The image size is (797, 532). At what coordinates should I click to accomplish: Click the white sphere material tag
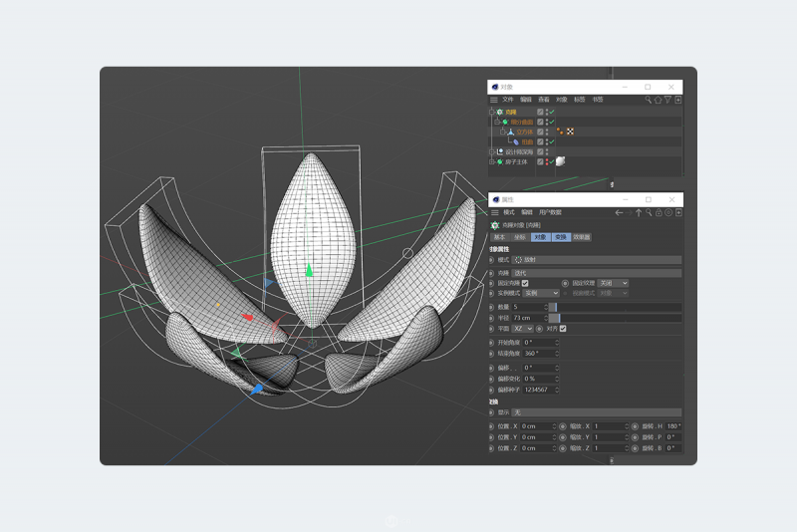point(561,161)
